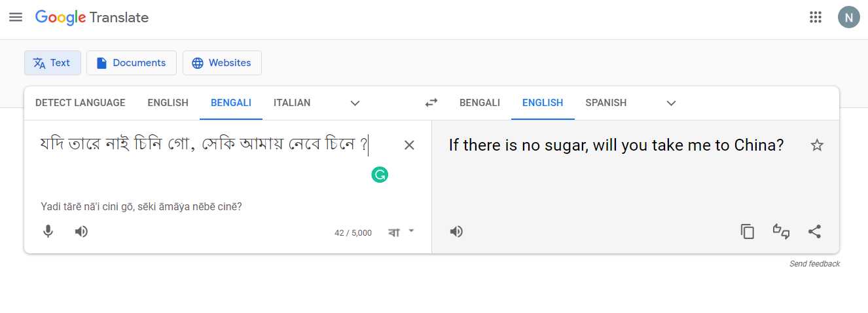The height and width of the screenshot is (313, 868).
Task: Open the Bengali input tools dropdown arrow
Action: tap(411, 230)
